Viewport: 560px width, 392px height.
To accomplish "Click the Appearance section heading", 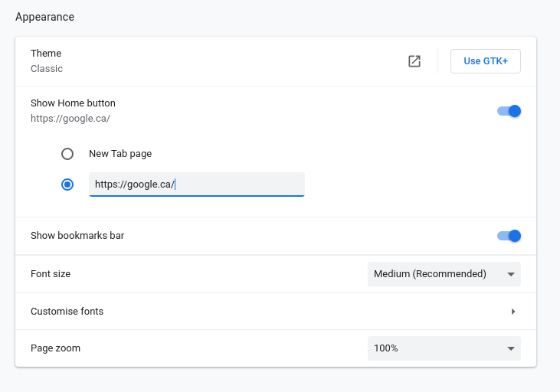I will (44, 17).
